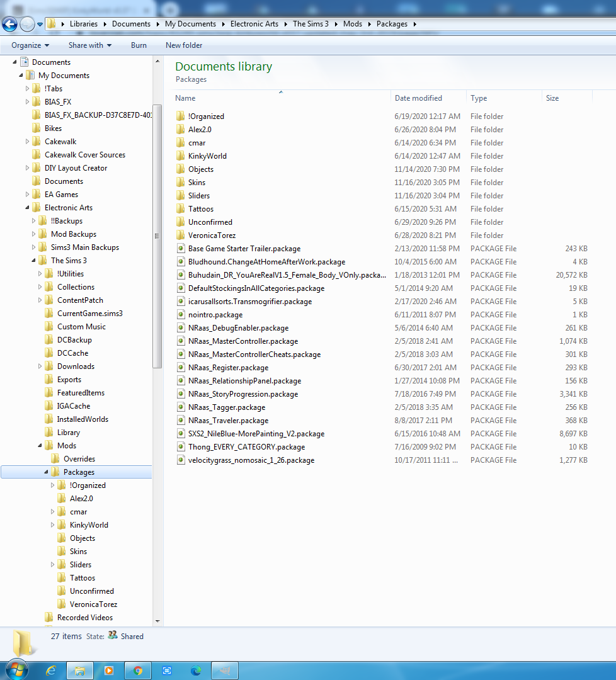
Task: Open Recent Pages arrow beside Forward button
Action: [40, 25]
